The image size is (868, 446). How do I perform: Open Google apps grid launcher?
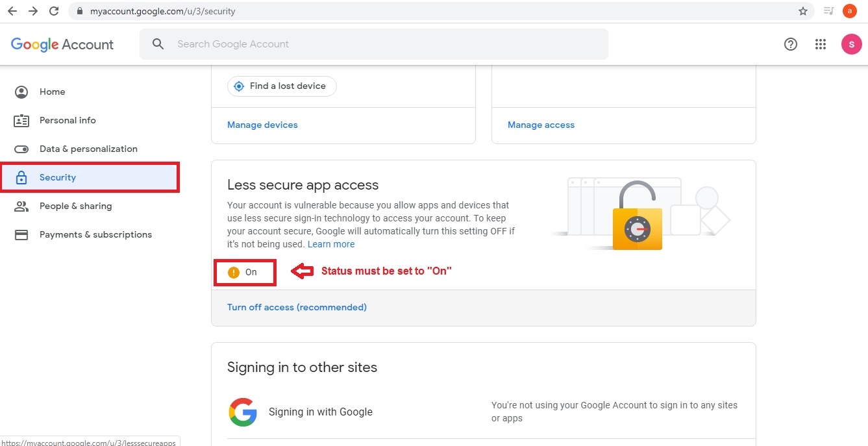(x=821, y=44)
